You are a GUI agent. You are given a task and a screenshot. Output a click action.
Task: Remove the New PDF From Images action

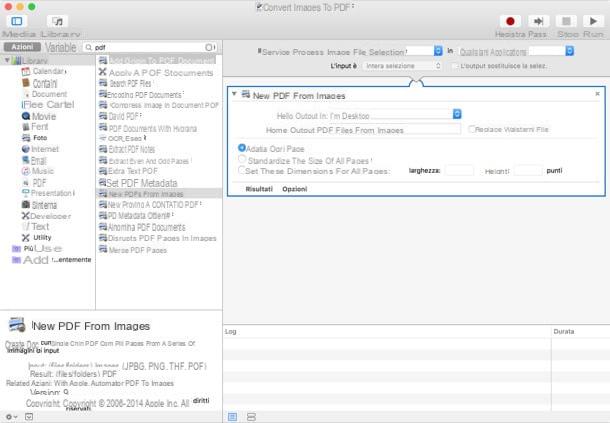pyautogui.click(x=597, y=94)
